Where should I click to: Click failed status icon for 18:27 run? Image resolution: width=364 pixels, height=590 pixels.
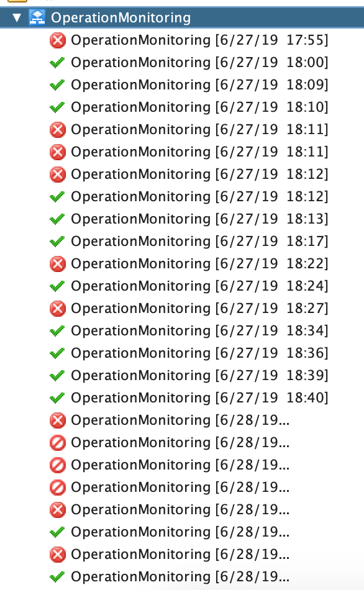(x=58, y=309)
